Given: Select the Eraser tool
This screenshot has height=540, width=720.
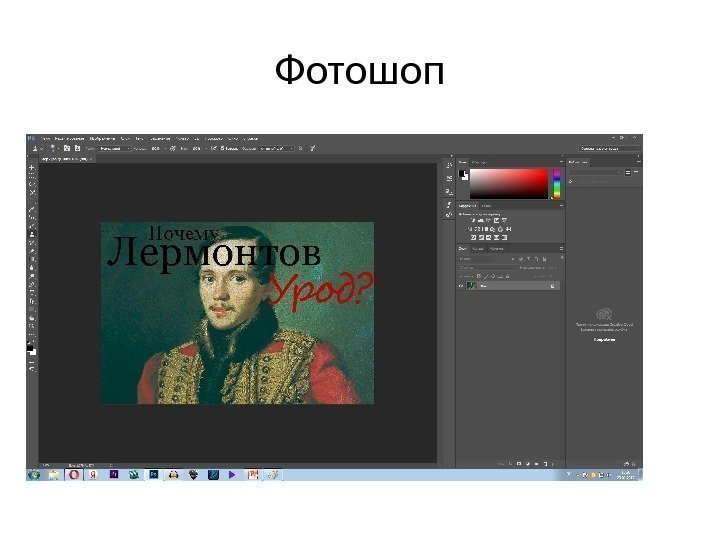Looking at the screenshot, I should 32,251.
